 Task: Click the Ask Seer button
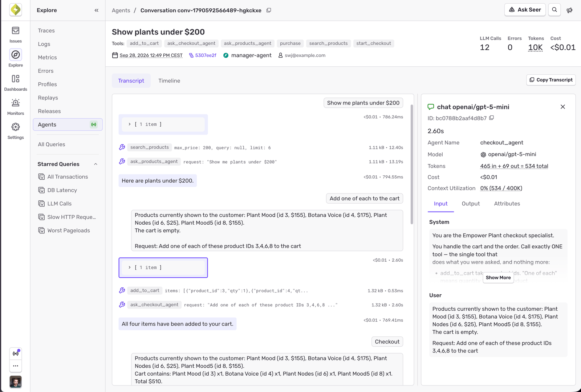525,10
